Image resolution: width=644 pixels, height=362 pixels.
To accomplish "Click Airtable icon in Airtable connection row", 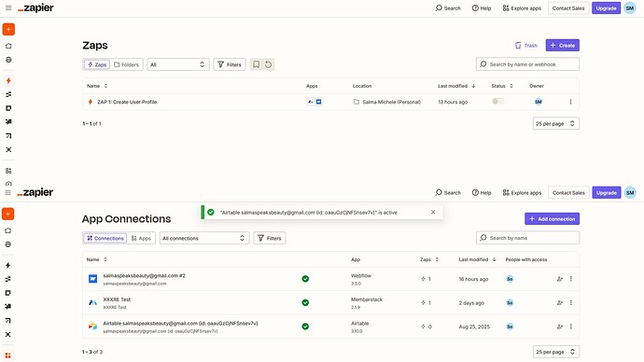I will pyautogui.click(x=92, y=327).
